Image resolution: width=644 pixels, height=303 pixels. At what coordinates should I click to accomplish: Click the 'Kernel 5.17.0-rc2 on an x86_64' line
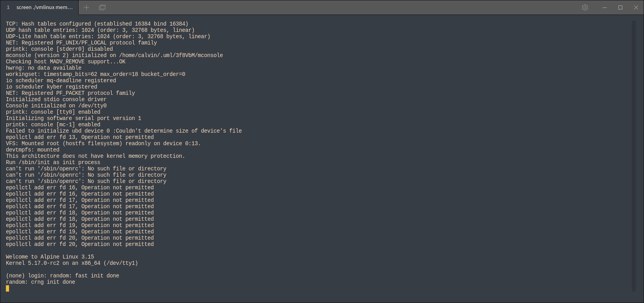pyautogui.click(x=72, y=263)
